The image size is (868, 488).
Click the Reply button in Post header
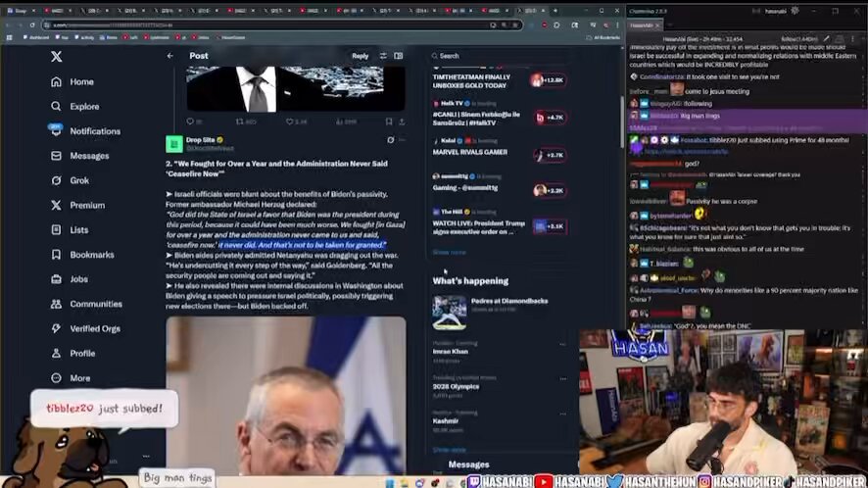[360, 56]
